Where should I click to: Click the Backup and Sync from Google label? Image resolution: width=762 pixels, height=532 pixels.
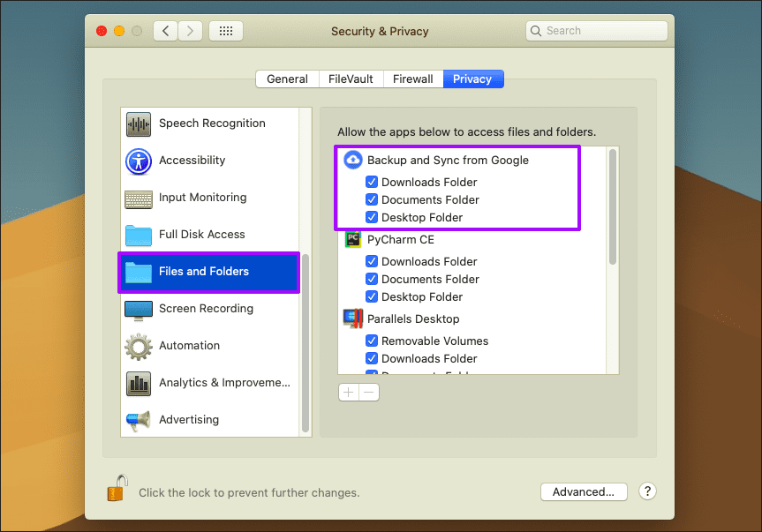pos(448,161)
